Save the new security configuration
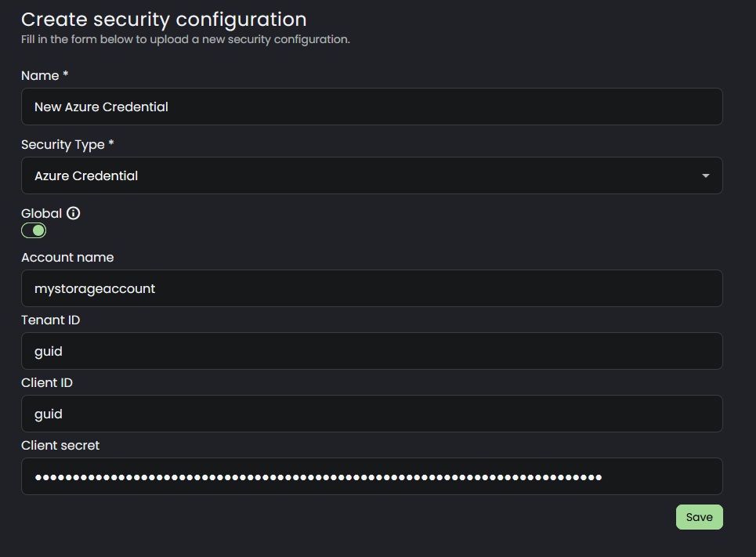This screenshot has height=557, width=756. point(699,517)
